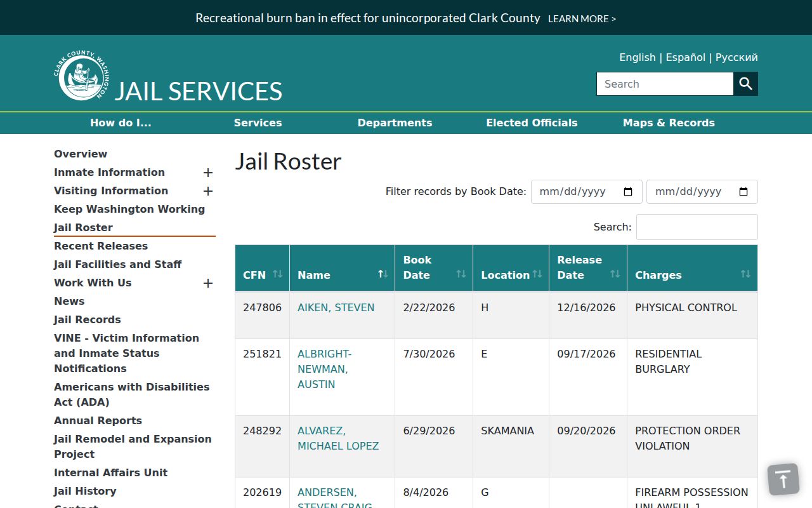The image size is (812, 508).
Task: Click into the site search field
Action: click(x=665, y=84)
